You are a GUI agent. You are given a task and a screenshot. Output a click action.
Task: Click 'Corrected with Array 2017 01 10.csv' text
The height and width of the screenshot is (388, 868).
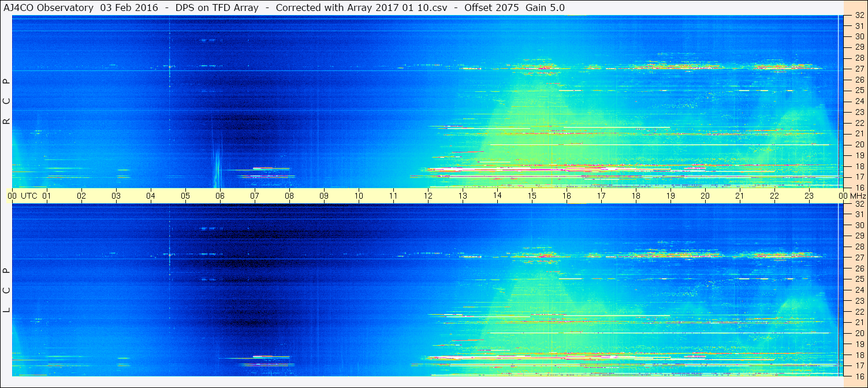(x=362, y=8)
